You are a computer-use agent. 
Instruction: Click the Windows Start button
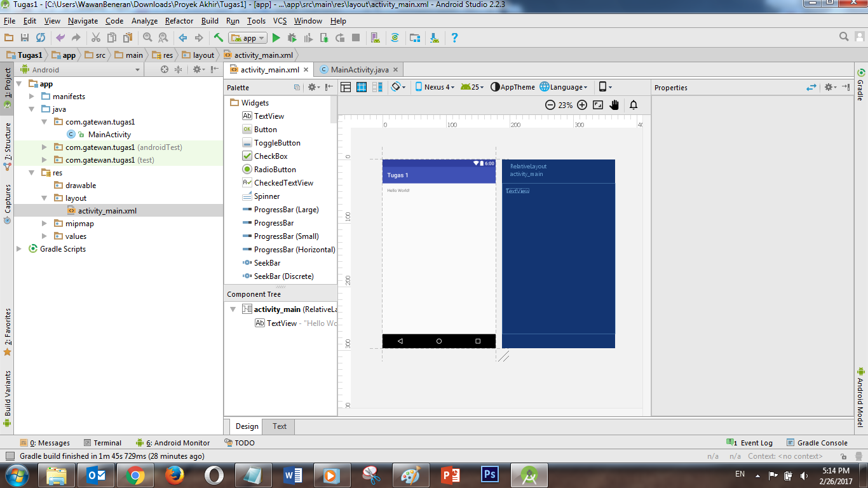tap(16, 475)
